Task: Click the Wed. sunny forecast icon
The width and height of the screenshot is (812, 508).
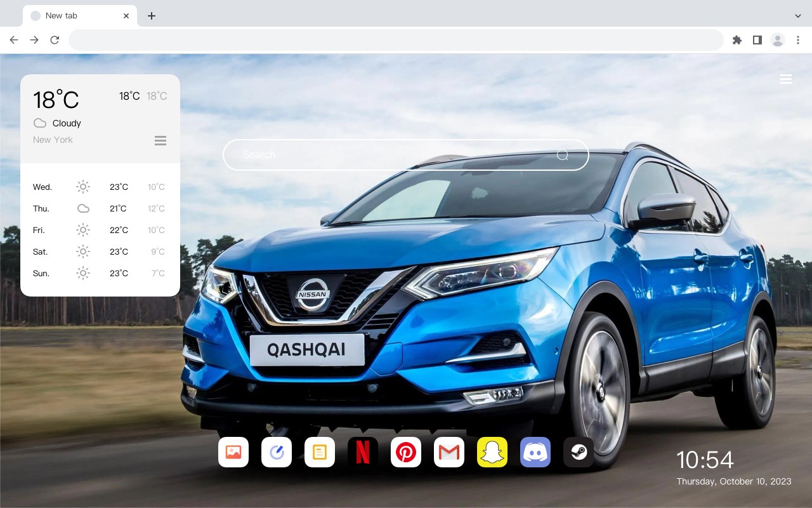Action: 83,187
